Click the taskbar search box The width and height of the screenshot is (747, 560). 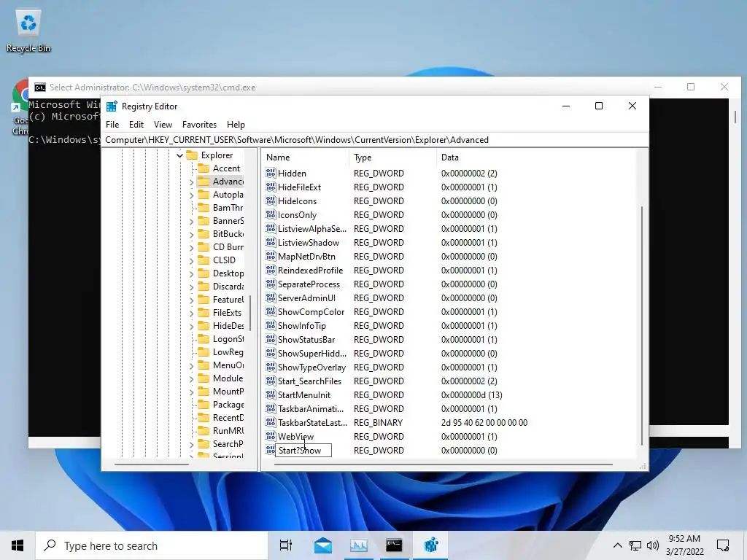click(x=152, y=545)
